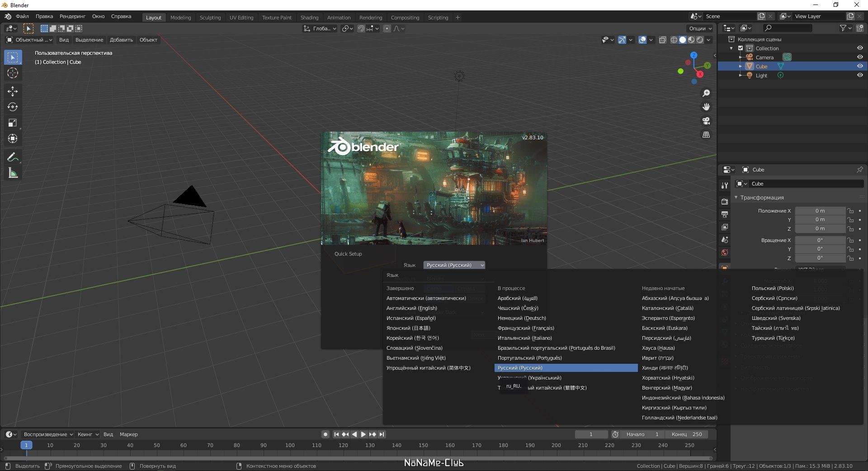868x471 pixels.
Task: Select the Annotate pencil tool
Action: tap(13, 157)
